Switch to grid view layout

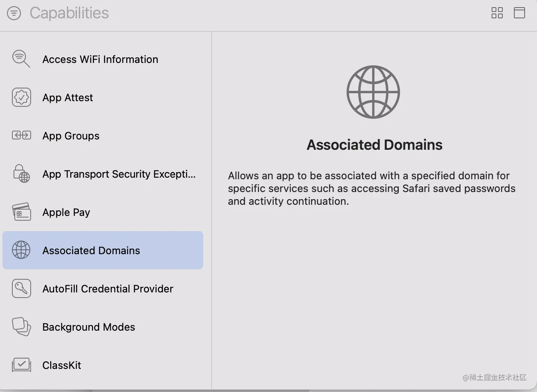[x=497, y=13]
